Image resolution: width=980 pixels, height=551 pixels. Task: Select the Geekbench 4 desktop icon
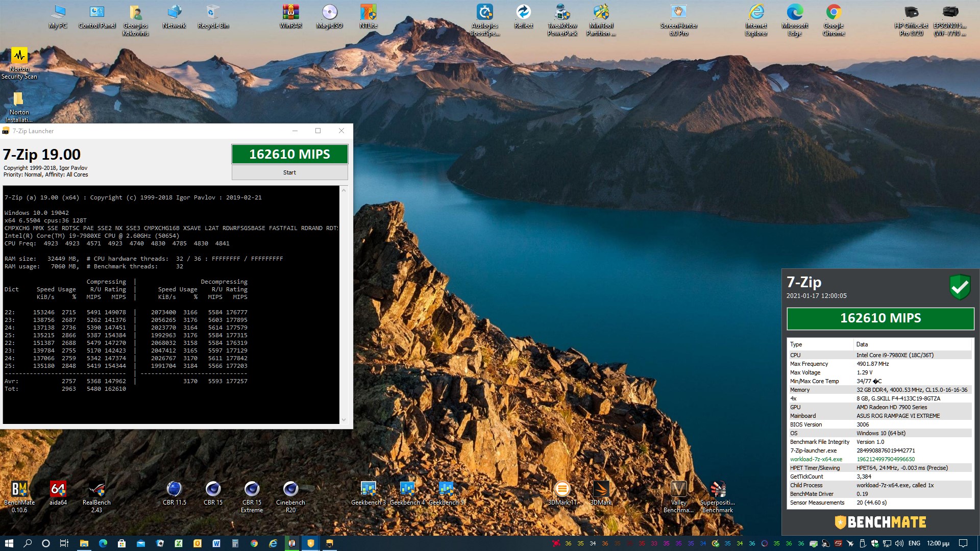[407, 493]
